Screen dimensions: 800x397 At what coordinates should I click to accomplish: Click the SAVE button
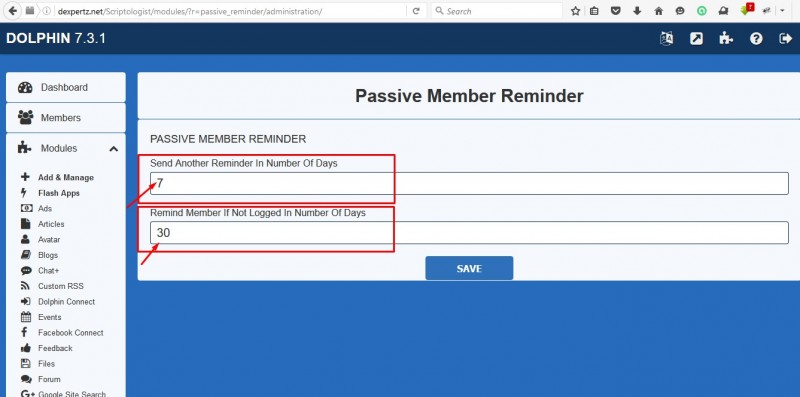pyautogui.click(x=469, y=268)
